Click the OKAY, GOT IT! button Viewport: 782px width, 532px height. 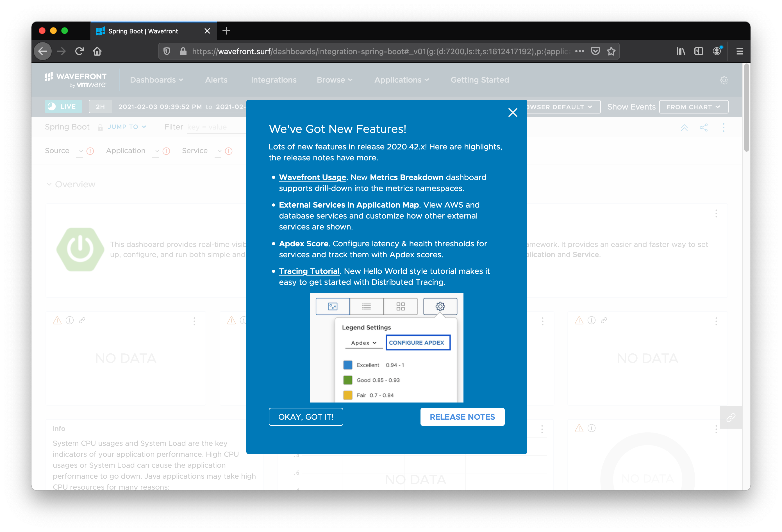306,417
